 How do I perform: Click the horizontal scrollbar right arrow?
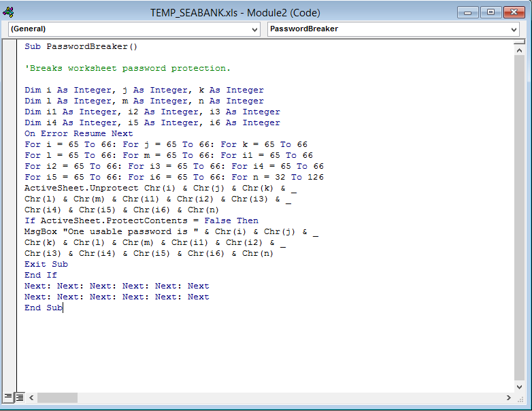tap(509, 397)
